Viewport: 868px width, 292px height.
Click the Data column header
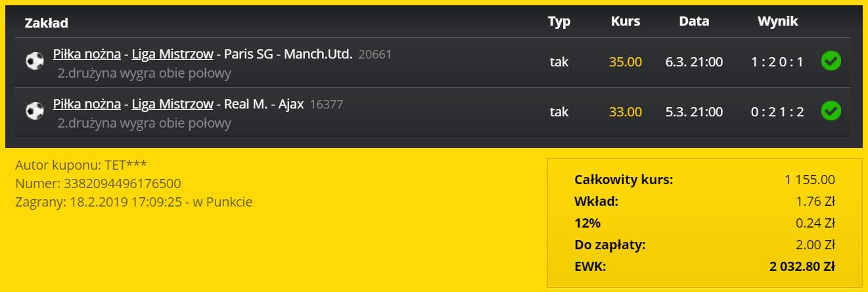(694, 21)
